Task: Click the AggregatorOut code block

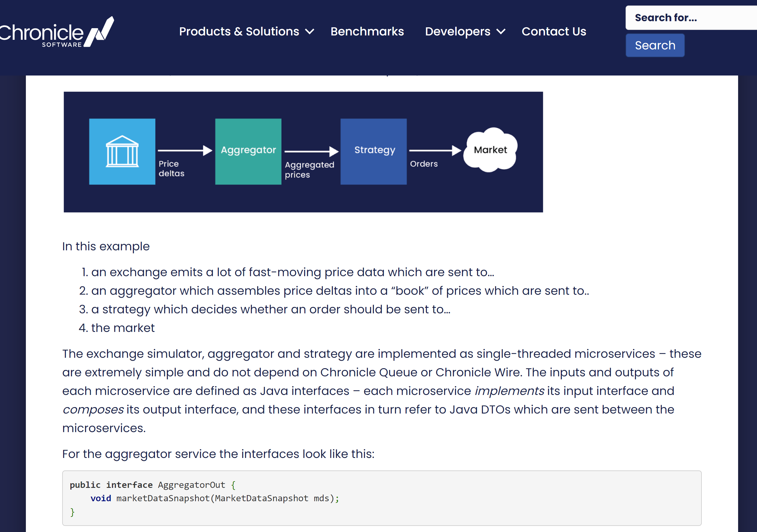Action: click(381, 498)
